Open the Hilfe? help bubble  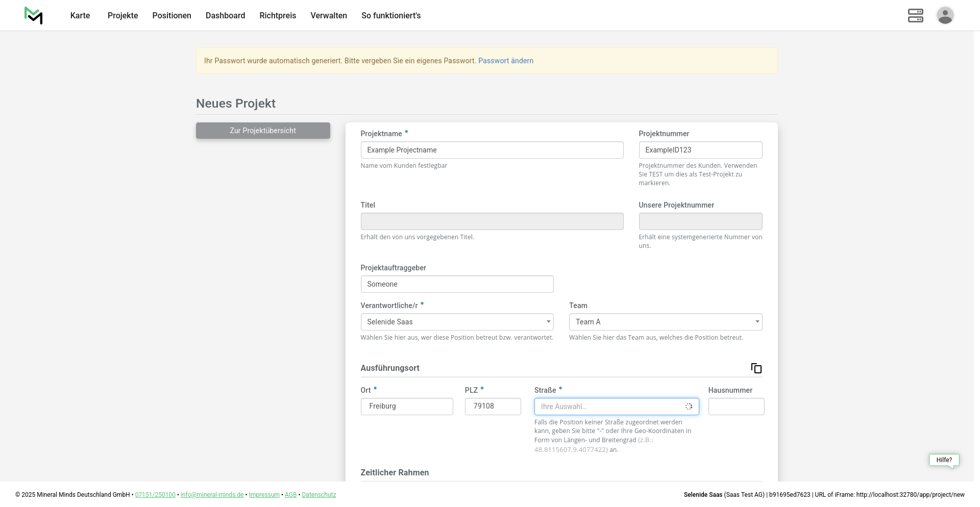(x=944, y=460)
